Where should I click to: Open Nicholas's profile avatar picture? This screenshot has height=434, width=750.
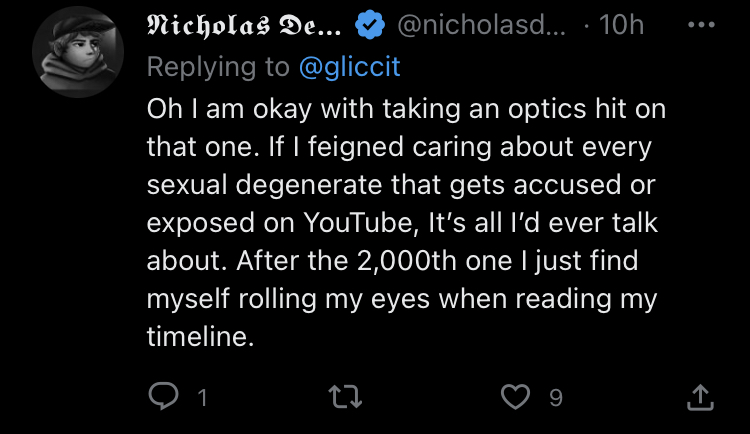tap(78, 52)
